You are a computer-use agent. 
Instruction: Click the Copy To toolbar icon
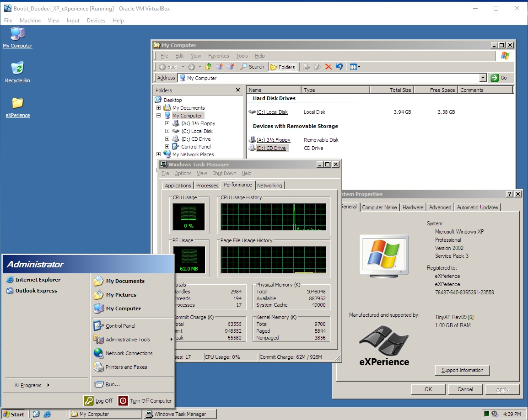(317, 67)
